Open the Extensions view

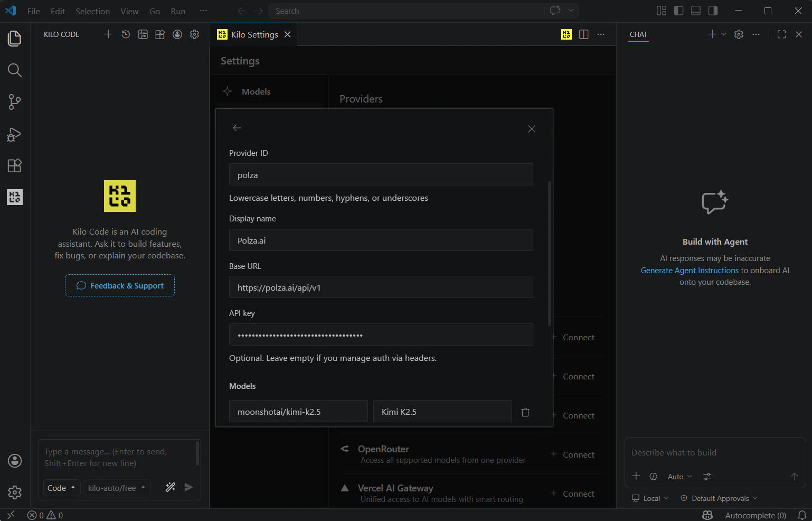pyautogui.click(x=15, y=165)
